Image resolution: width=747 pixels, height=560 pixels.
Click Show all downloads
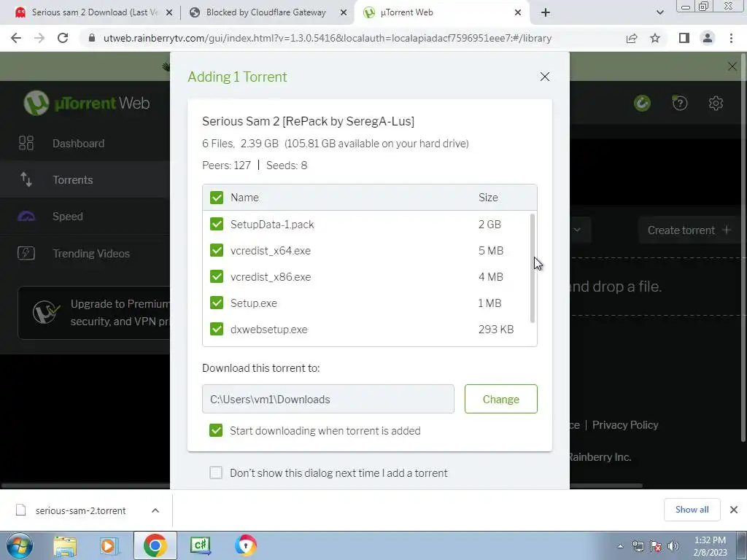point(692,510)
